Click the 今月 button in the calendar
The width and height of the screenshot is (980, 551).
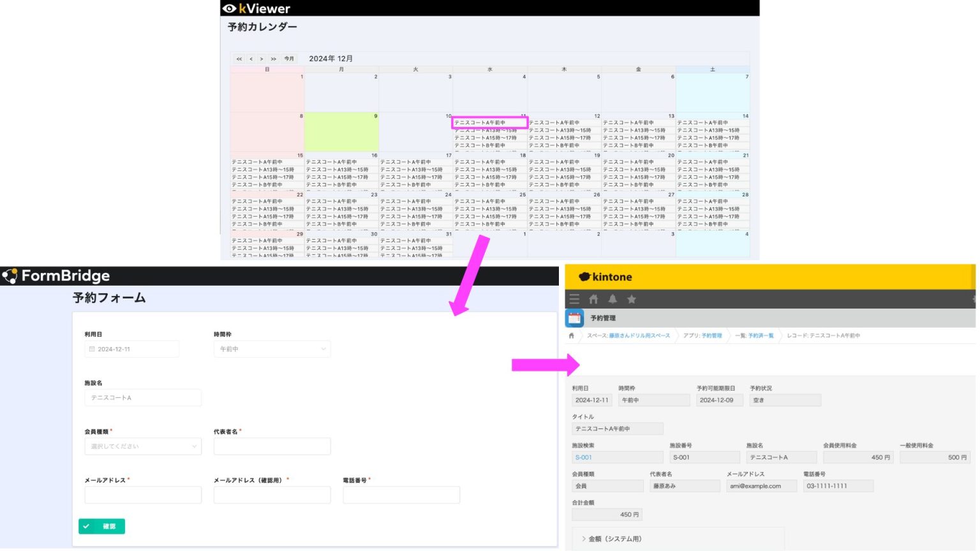[288, 59]
